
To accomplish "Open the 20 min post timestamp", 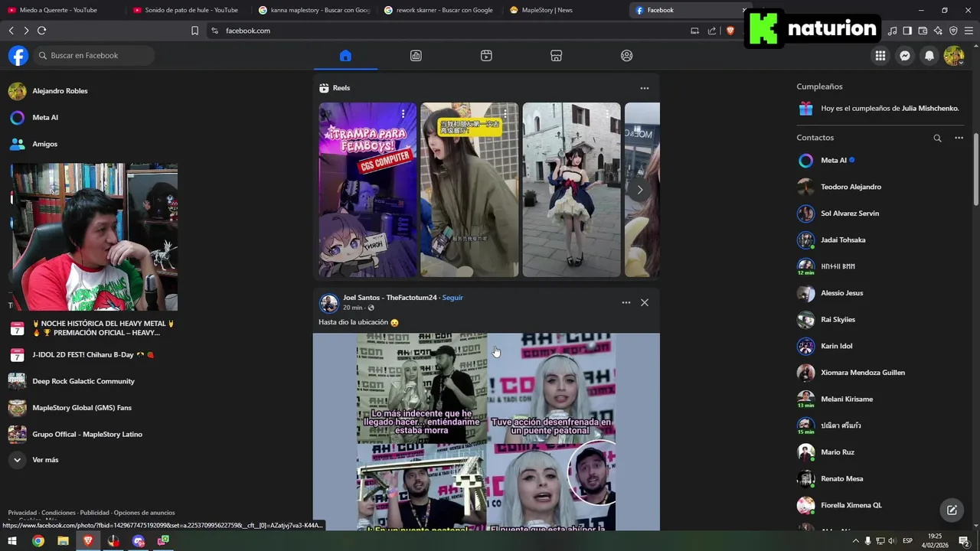I will tap(352, 308).
